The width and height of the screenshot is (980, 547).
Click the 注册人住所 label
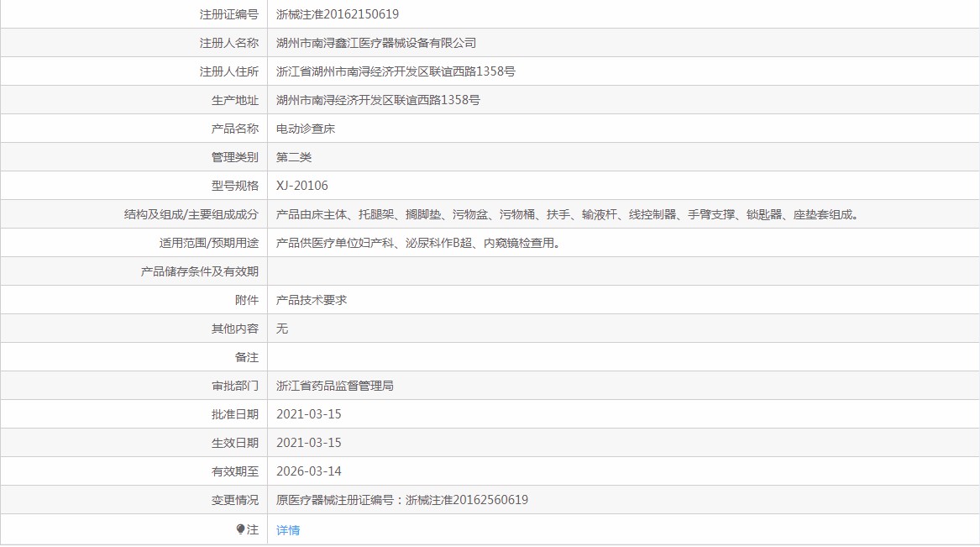click(x=228, y=72)
